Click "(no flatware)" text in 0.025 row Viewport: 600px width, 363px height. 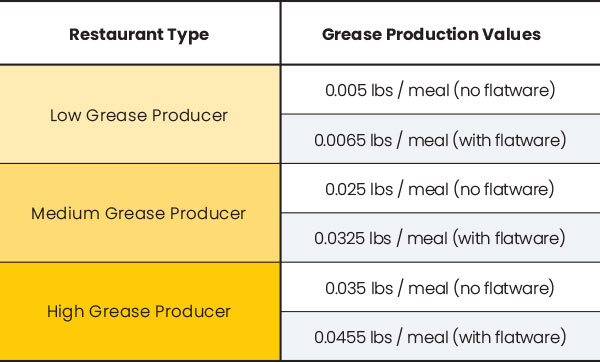click(504, 189)
